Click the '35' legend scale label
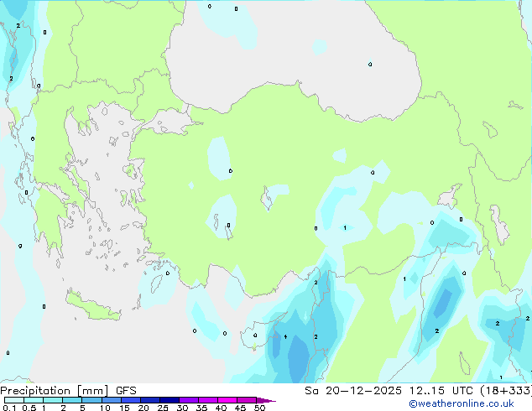Viewport: 532px width, 411px height. [x=201, y=408]
